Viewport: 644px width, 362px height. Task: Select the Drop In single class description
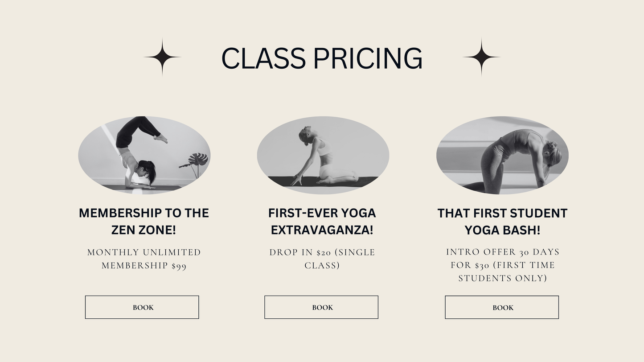pos(322,259)
